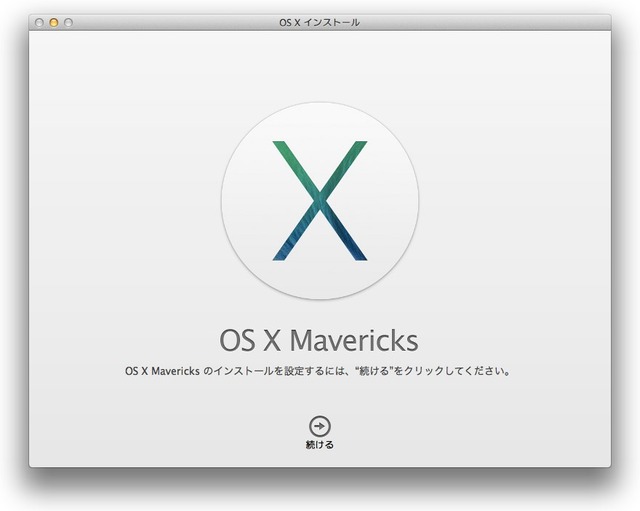Click the OS X インストール window title
The height and width of the screenshot is (511, 640).
(320, 22)
